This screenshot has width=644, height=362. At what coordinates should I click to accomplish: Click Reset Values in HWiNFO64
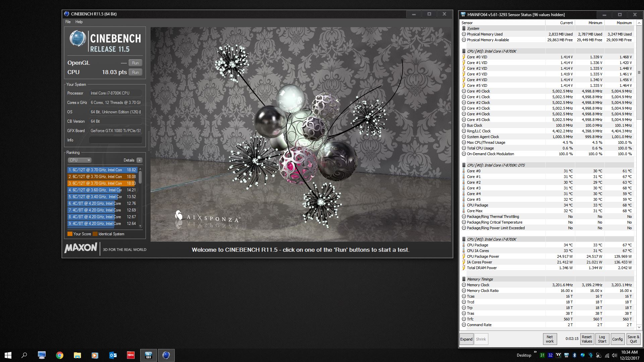point(587,339)
